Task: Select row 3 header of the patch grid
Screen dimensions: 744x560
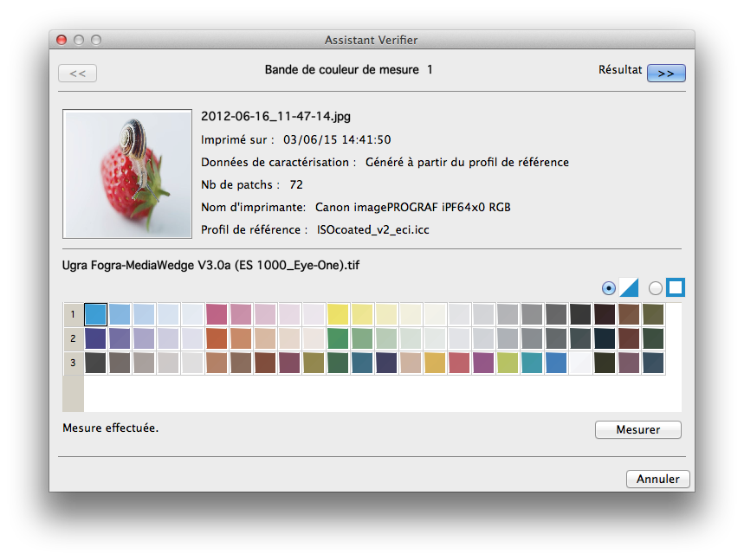Action: click(73, 363)
